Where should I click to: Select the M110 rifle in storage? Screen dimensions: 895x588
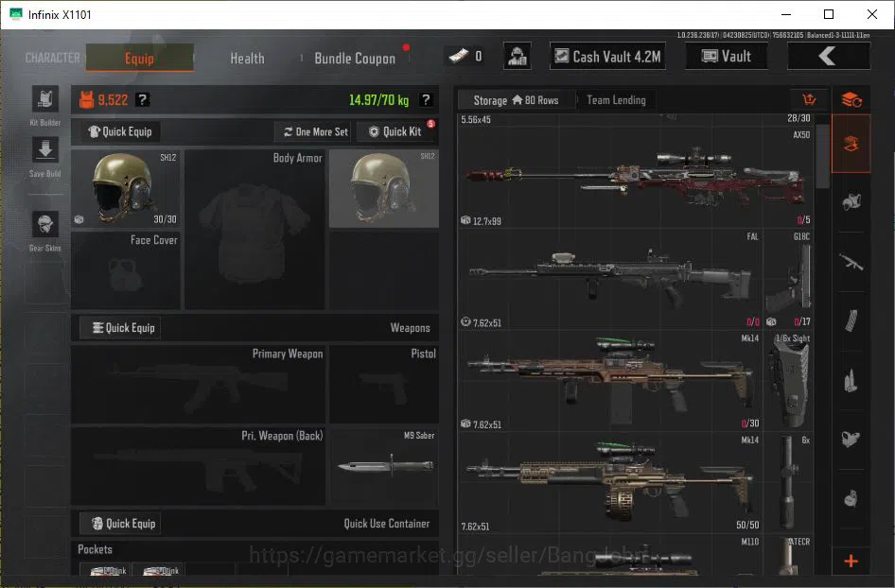tap(610, 556)
